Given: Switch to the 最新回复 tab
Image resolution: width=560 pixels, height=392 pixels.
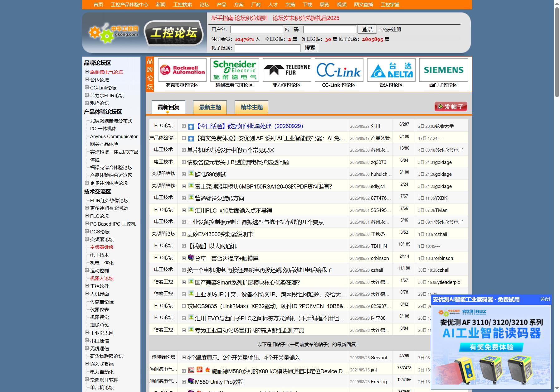Looking at the screenshot, I should [x=168, y=107].
